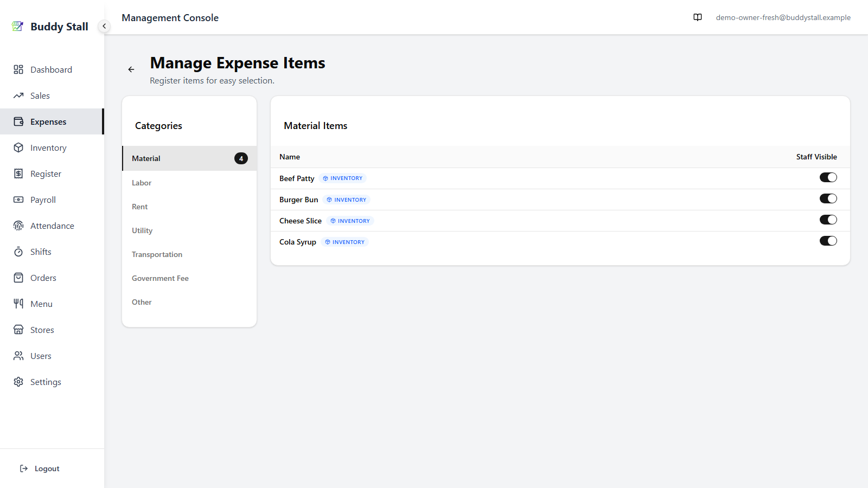Go to the Shifts page
This screenshot has width=868, height=488.
52,252
